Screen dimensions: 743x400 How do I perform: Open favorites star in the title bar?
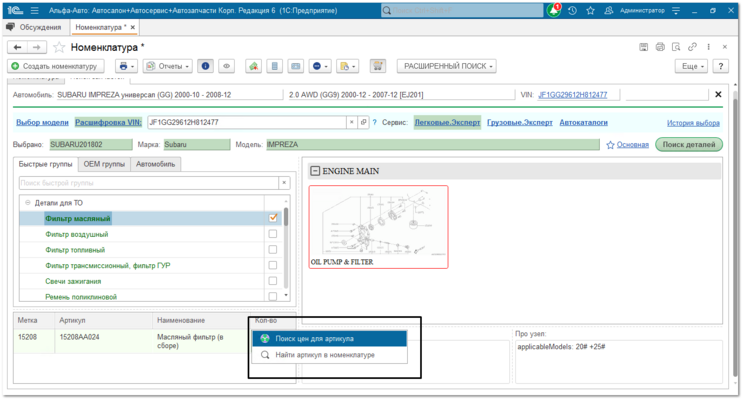coord(590,10)
